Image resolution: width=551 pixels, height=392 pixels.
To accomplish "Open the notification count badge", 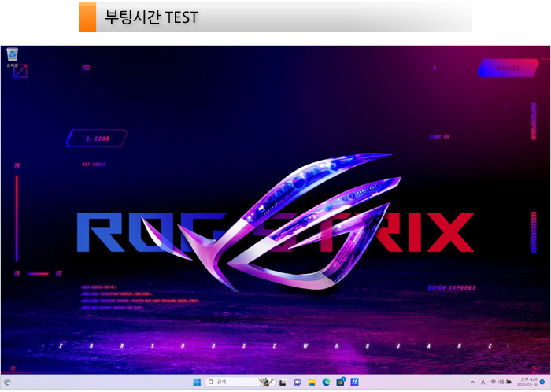I will click(542, 382).
